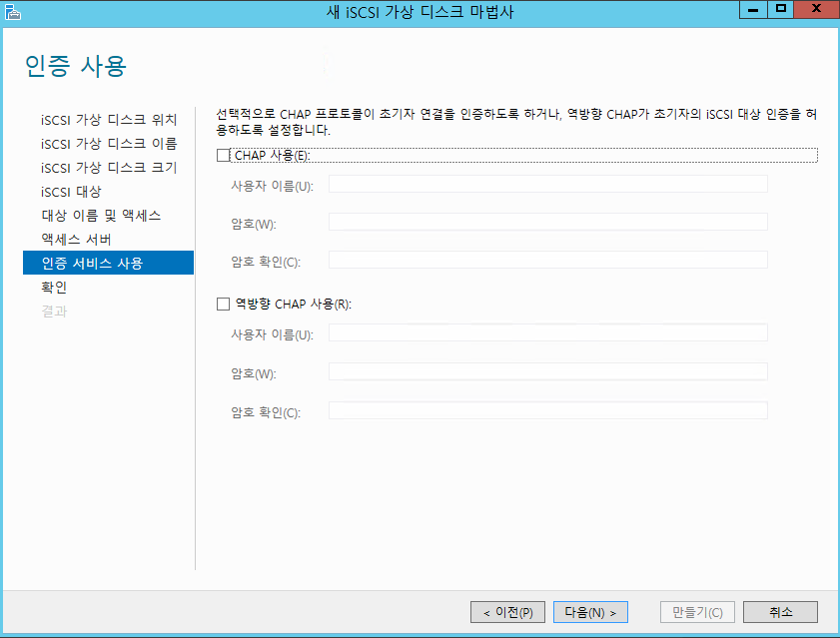
Task: Open the iSCSI 가상 디스크 크기 step
Action: 109,168
